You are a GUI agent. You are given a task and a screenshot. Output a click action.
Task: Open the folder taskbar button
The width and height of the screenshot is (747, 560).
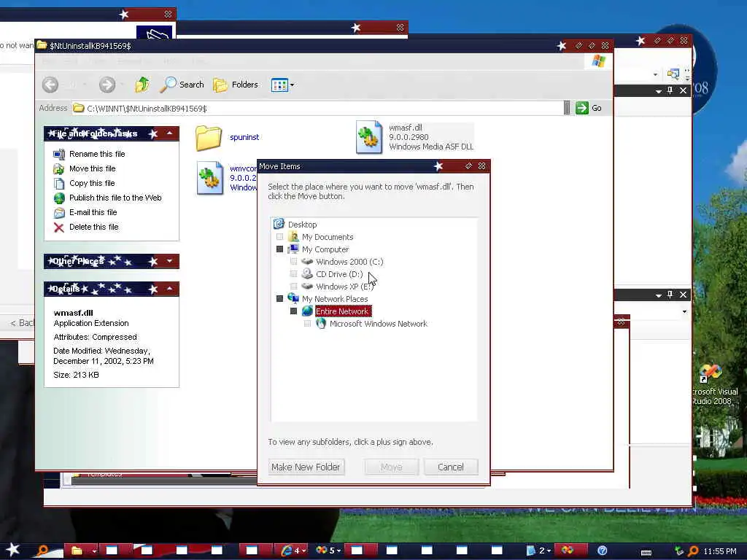(x=77, y=551)
